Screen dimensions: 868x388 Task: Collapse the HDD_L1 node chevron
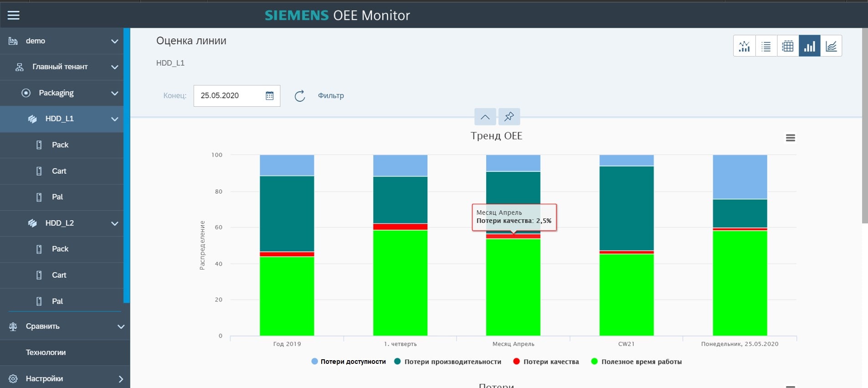(x=115, y=119)
